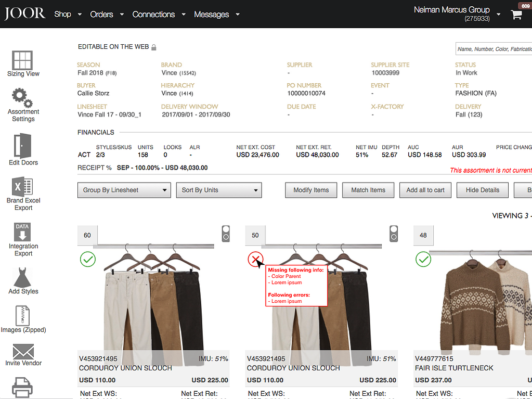Click AUC value USD 148.58
This screenshot has width=532, height=399.
point(425,155)
